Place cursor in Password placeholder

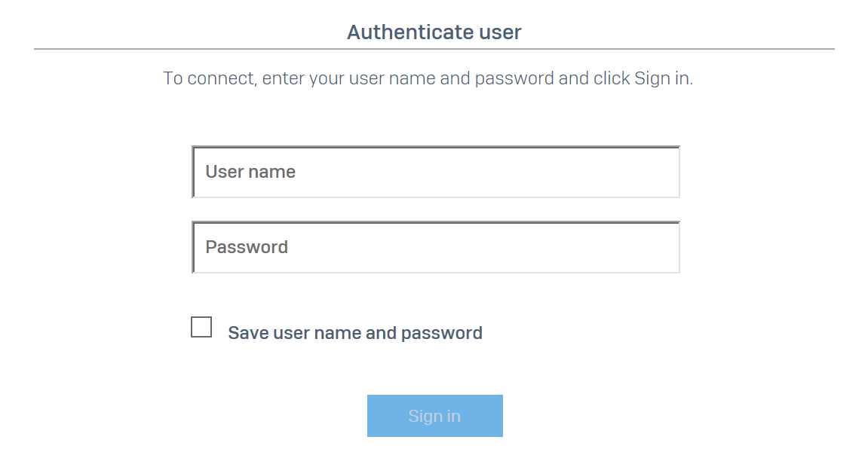tap(247, 247)
